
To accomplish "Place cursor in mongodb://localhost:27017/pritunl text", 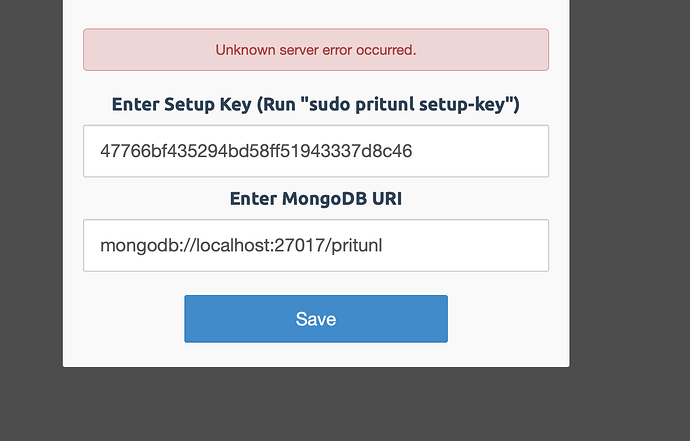I will [241, 245].
